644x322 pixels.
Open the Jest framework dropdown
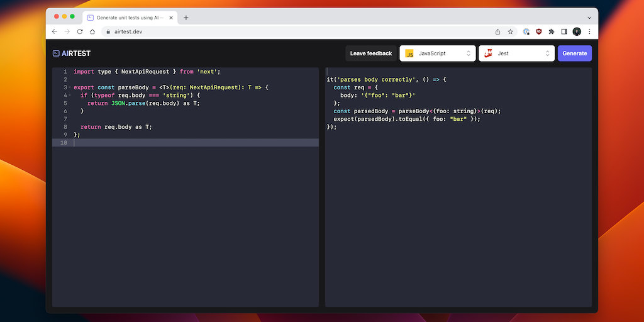click(x=517, y=53)
